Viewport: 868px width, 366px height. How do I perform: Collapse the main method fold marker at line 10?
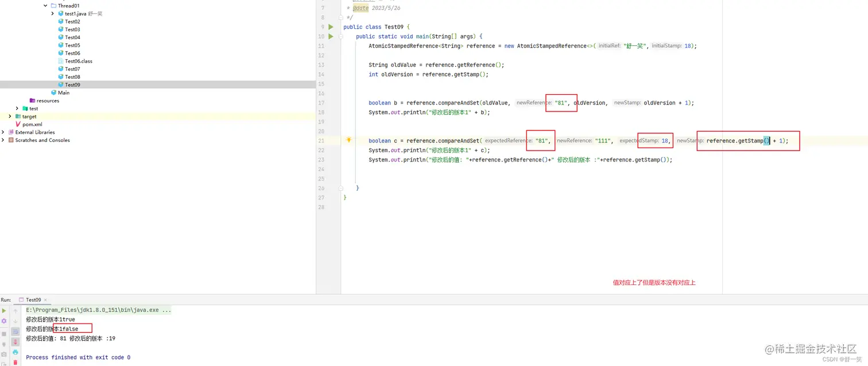coord(341,36)
